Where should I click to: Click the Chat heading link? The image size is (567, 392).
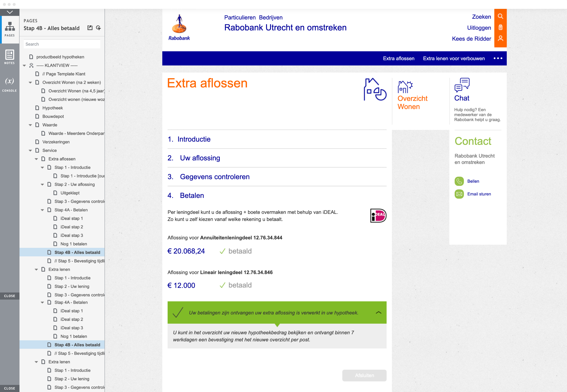click(462, 98)
